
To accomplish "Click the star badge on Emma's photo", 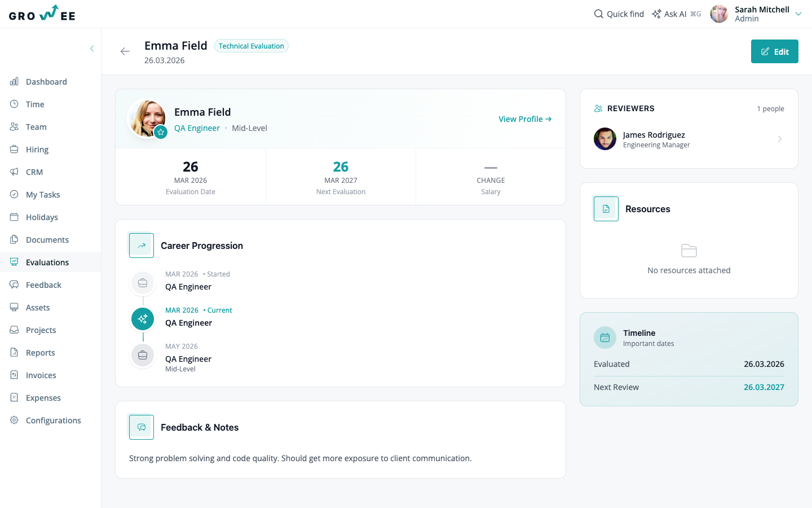I will tap(161, 132).
